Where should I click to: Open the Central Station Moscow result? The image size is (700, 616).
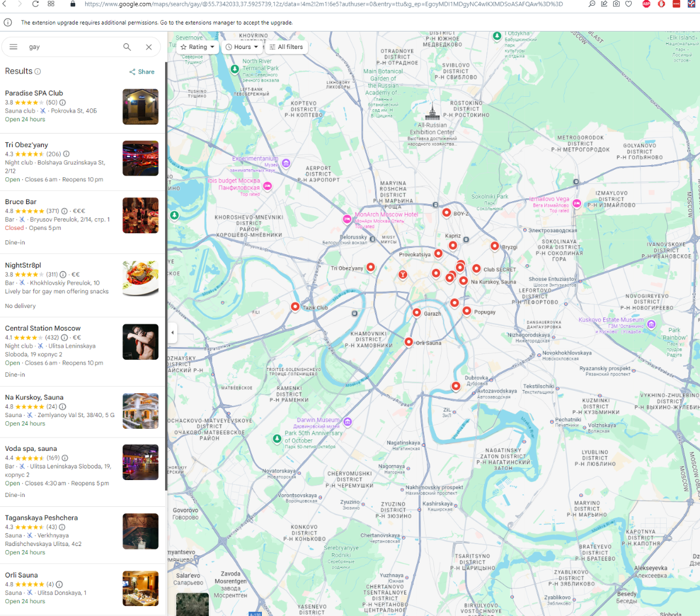coord(83,352)
